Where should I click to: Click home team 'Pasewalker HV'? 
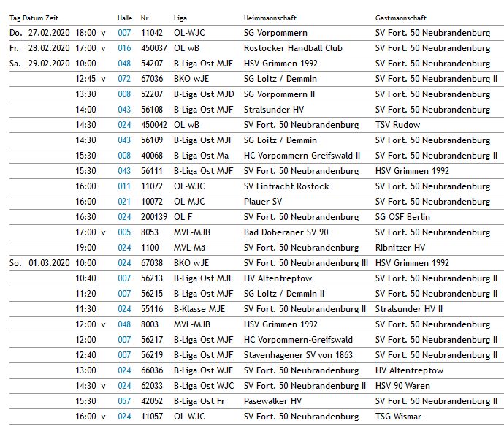[x=273, y=401]
